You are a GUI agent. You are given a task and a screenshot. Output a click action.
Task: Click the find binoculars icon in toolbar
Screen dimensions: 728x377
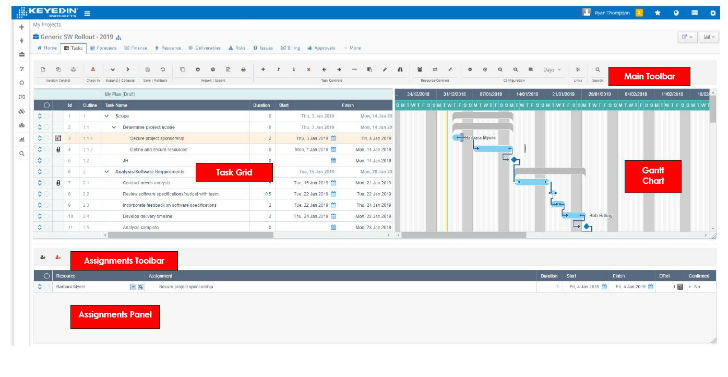click(400, 70)
